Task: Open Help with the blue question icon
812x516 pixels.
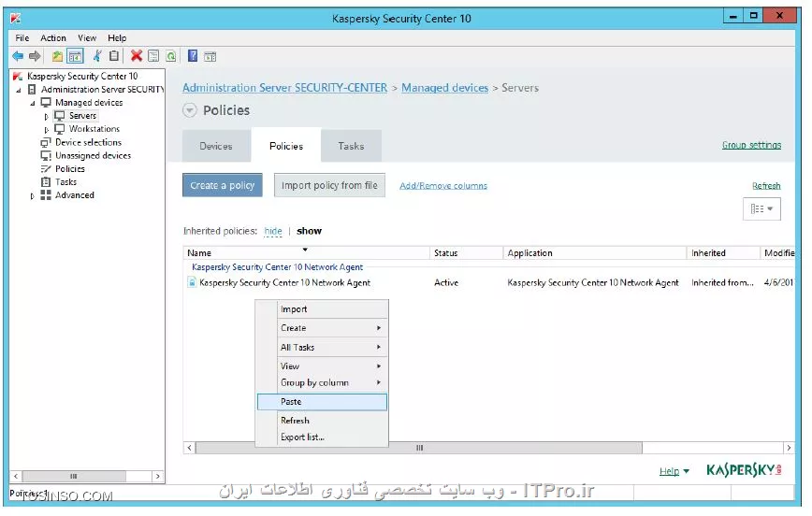Action: (193, 56)
